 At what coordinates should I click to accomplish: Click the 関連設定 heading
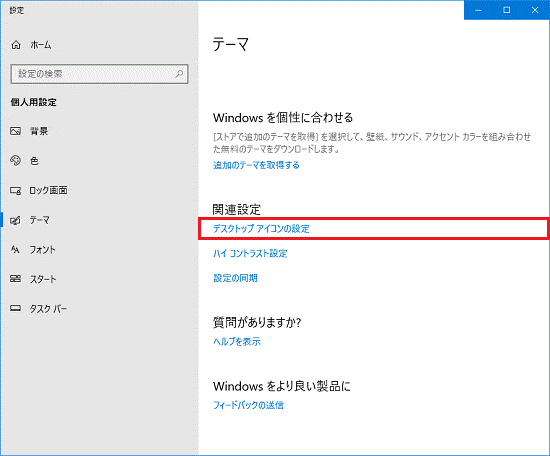click(x=237, y=209)
